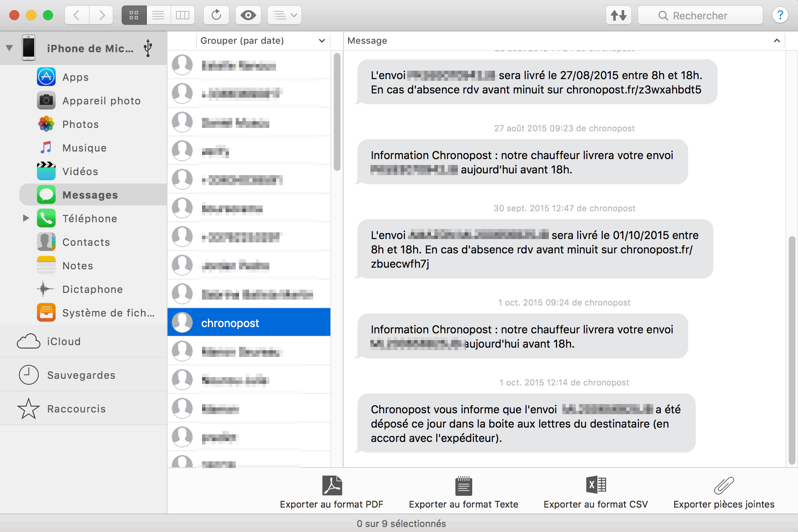798x532 pixels.
Task: Open the Grouper (par date) dropdown
Action: (x=263, y=41)
